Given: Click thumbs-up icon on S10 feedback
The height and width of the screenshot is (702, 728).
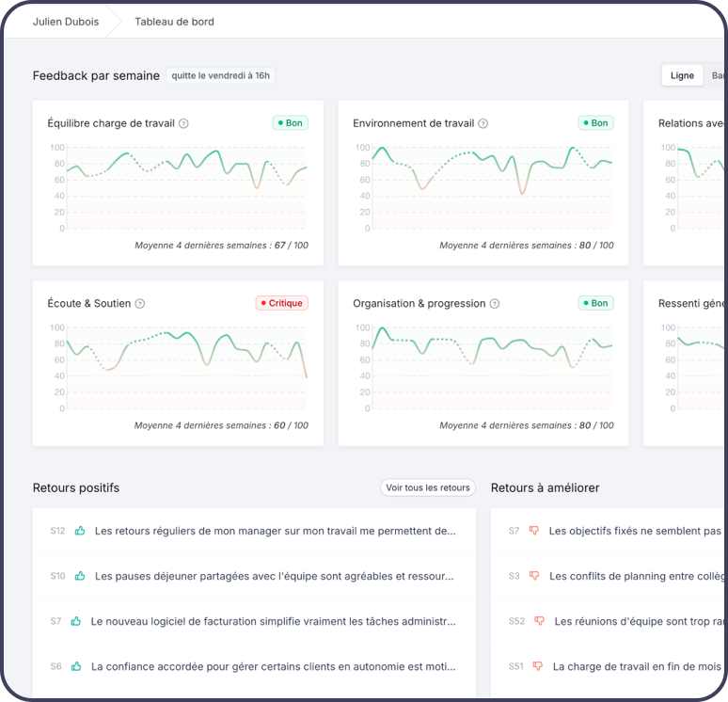Looking at the screenshot, I should point(80,576).
